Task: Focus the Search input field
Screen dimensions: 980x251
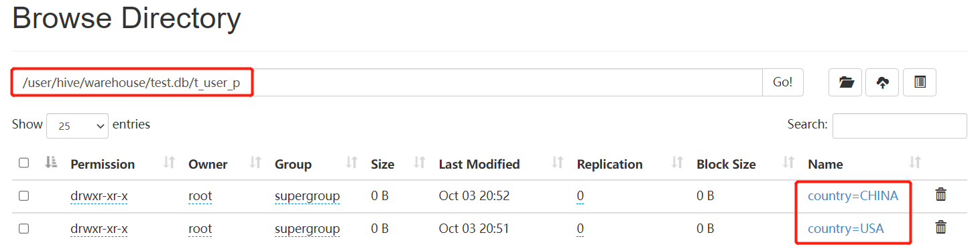Action: tap(900, 125)
